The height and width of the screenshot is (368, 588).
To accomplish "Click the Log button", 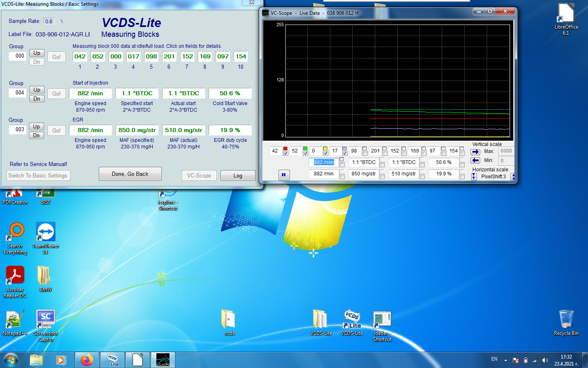I will pyautogui.click(x=238, y=175).
